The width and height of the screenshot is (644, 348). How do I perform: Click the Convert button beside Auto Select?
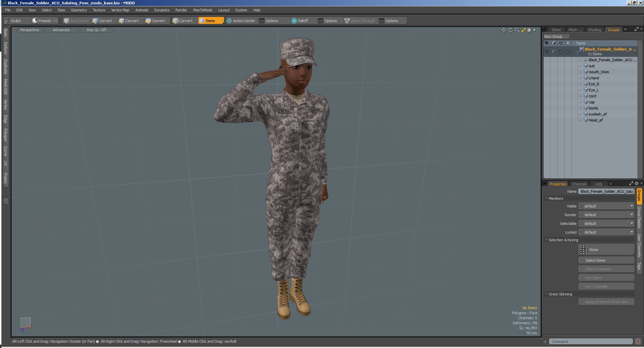103,21
